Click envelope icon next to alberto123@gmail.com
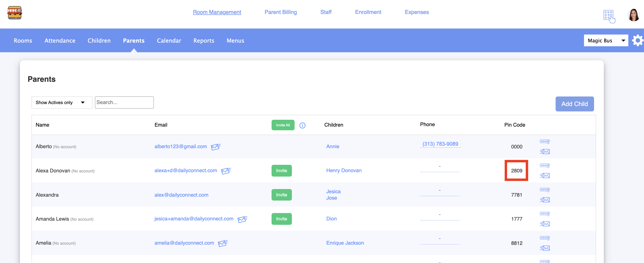The height and width of the screenshot is (263, 644). pos(215,147)
